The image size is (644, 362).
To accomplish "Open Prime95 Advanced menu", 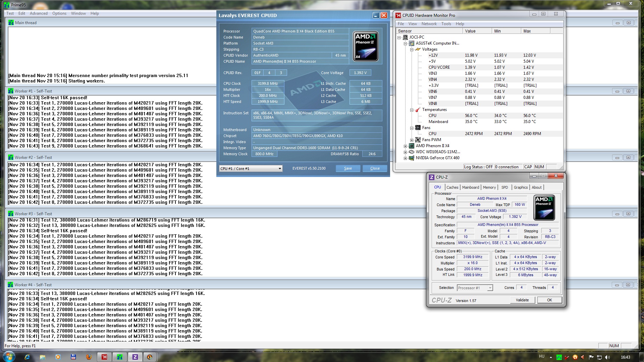I will pos(39,13).
